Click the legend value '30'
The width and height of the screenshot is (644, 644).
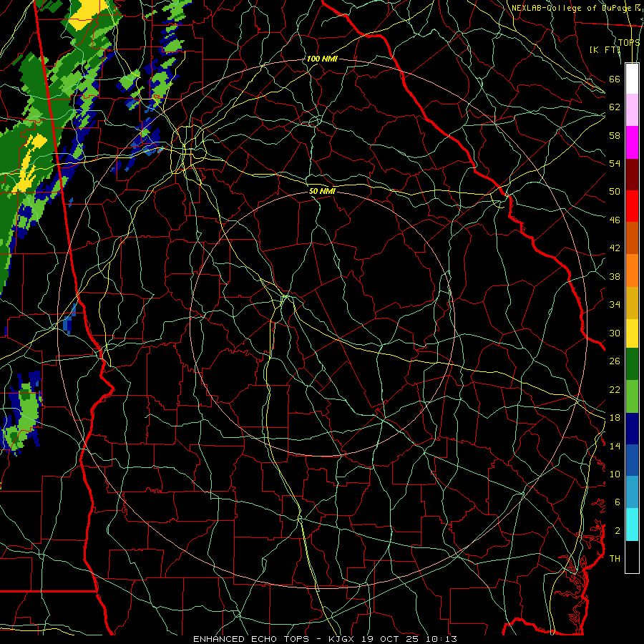615,333
